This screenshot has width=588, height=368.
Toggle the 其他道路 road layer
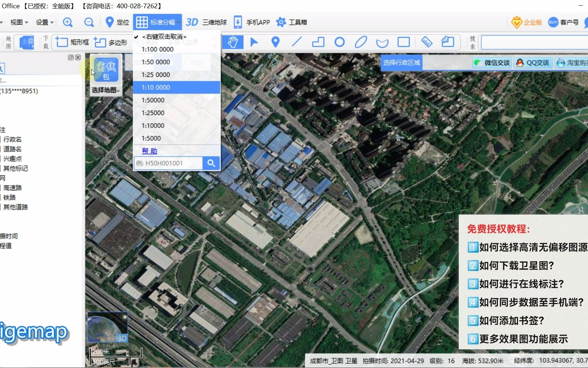click(15, 207)
